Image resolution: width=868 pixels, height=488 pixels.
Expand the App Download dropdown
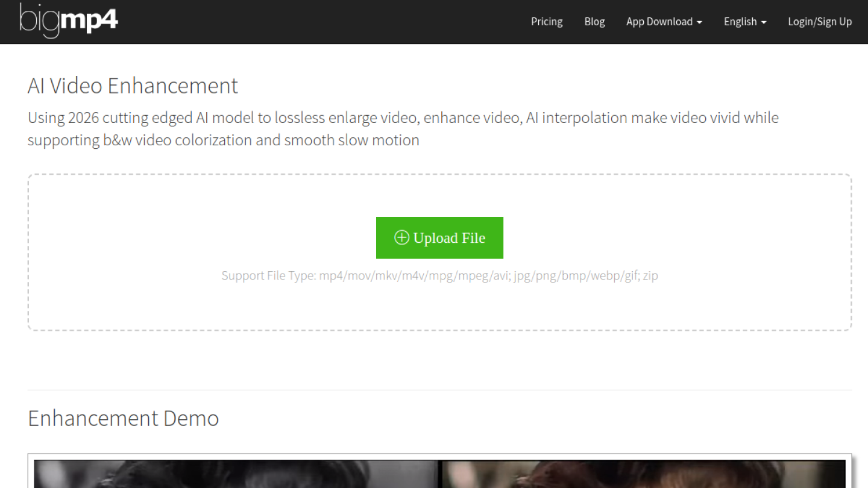(664, 22)
